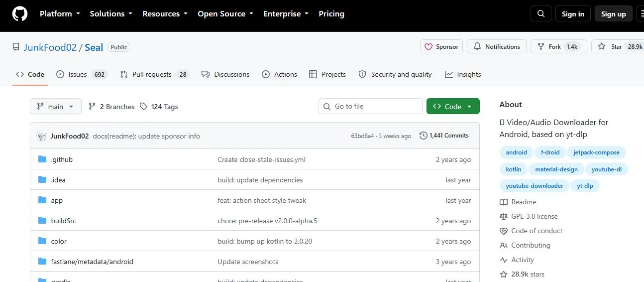Click the scale icon beside GPL-3.0 license
Viewport: 644px width, 282px height.
[504, 216]
